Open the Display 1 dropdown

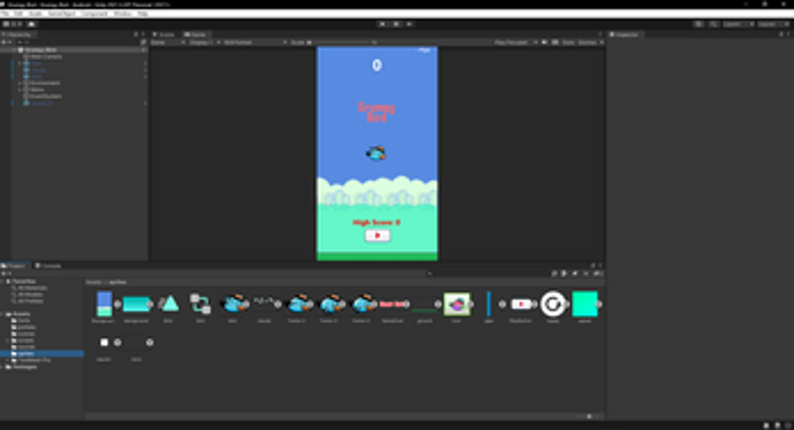coord(204,43)
